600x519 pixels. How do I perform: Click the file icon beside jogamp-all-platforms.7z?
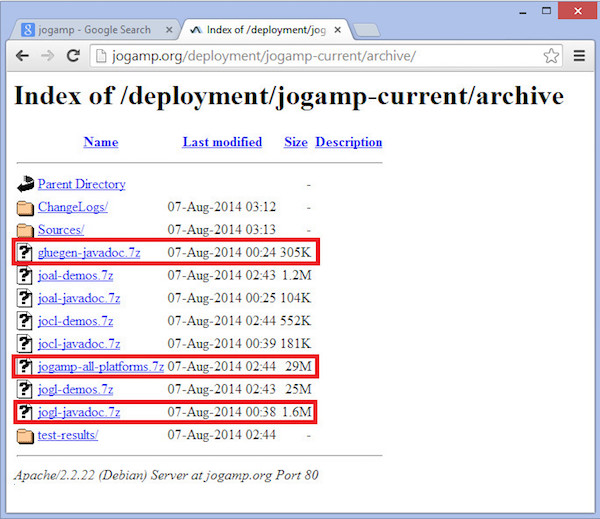coord(24,367)
